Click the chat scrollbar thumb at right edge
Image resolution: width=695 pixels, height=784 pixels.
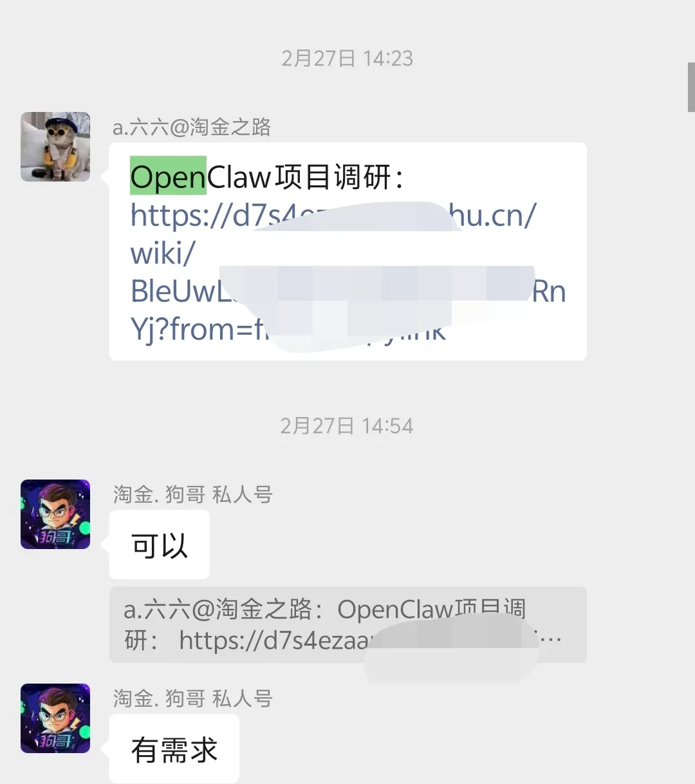[x=691, y=87]
